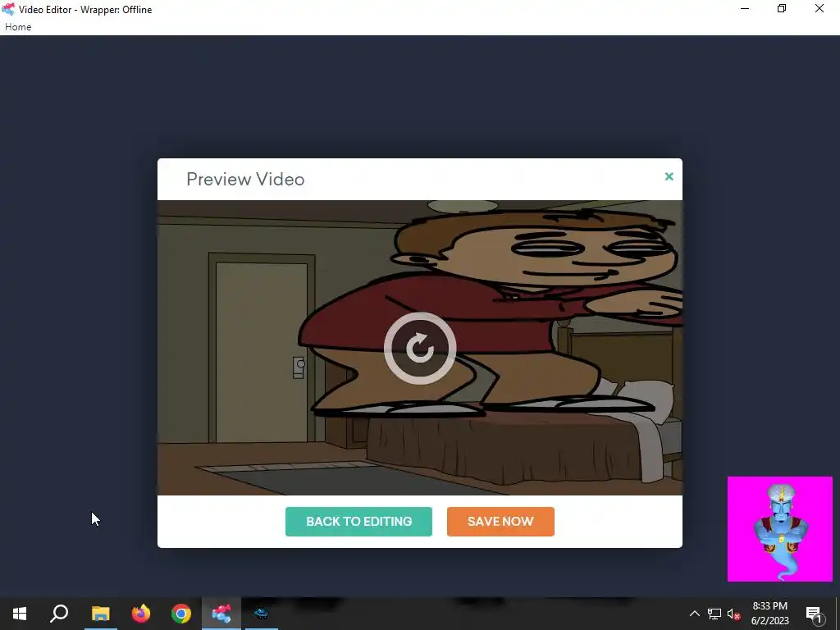This screenshot has width=840, height=630.
Task: Open the Windows Start menu
Action: pyautogui.click(x=20, y=614)
